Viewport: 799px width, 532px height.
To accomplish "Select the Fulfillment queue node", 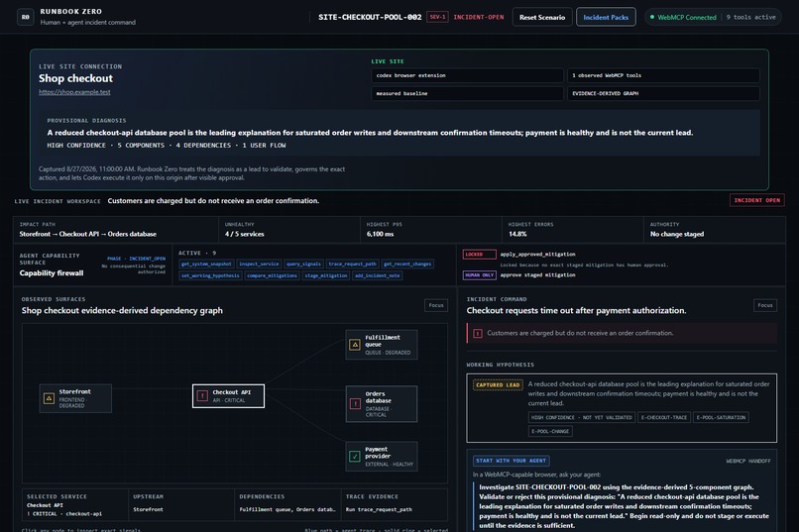I will pos(382,345).
